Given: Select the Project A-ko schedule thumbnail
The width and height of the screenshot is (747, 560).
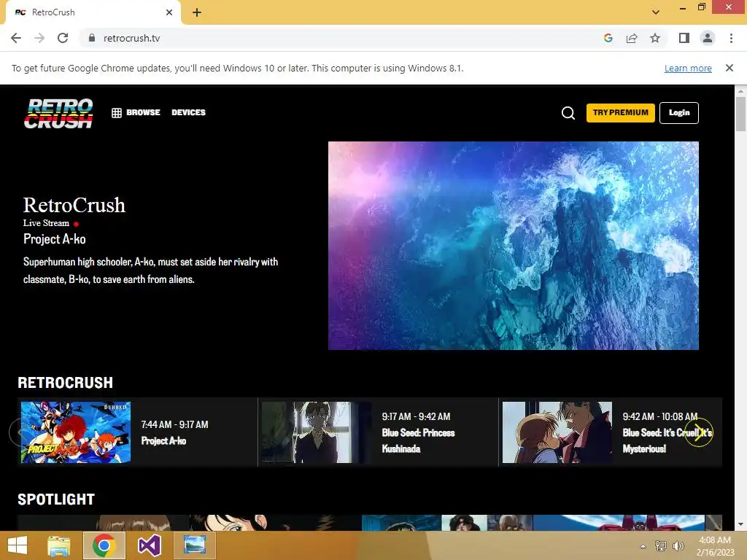Looking at the screenshot, I should click(x=76, y=432).
